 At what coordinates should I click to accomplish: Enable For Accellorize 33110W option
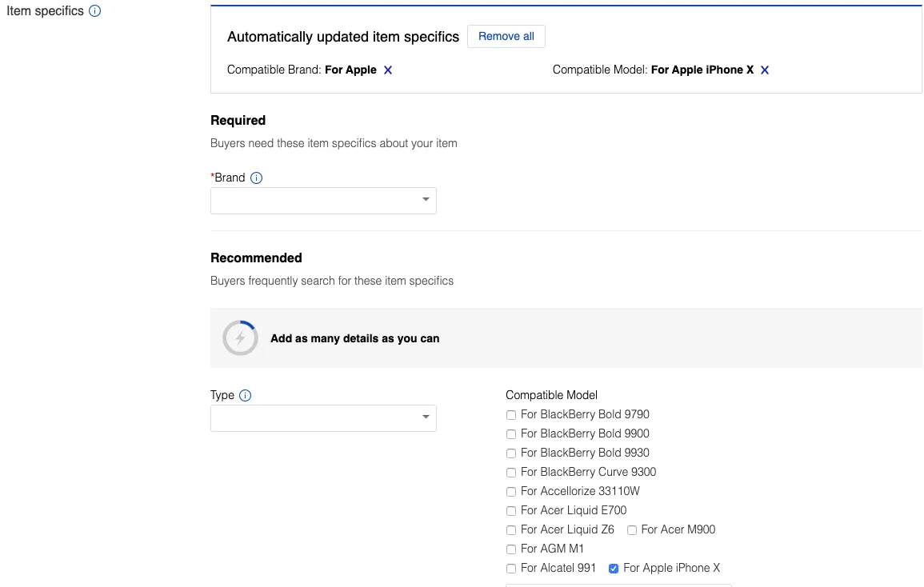(x=511, y=492)
